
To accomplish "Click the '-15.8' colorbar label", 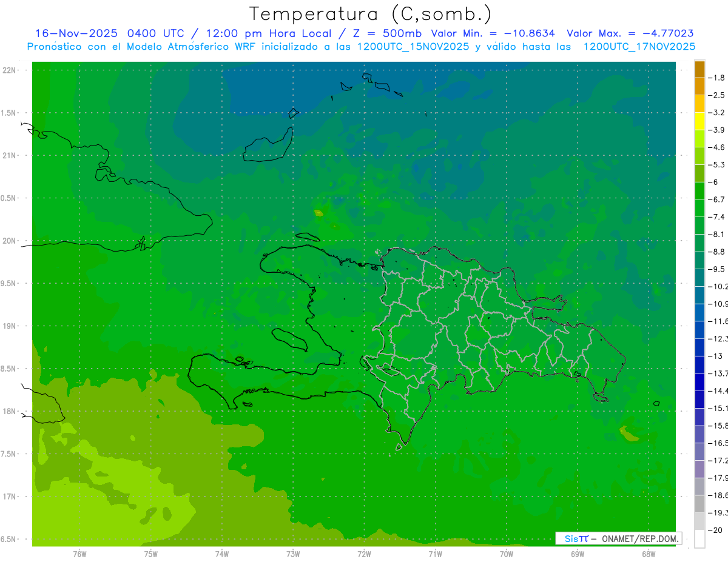I will click(x=719, y=426).
